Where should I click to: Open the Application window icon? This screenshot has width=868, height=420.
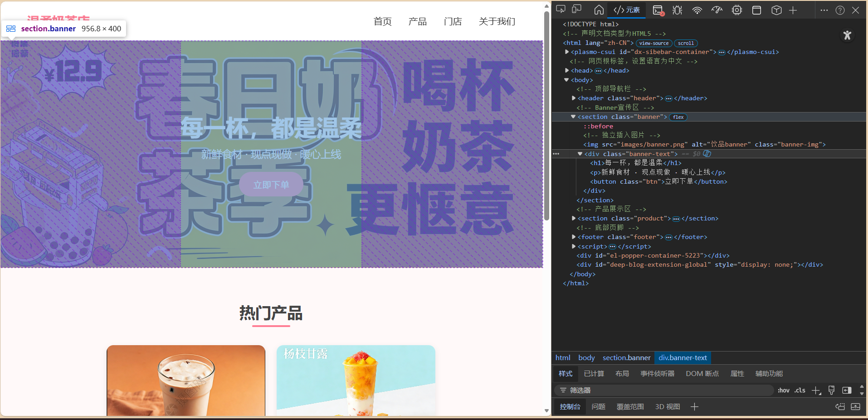[756, 10]
